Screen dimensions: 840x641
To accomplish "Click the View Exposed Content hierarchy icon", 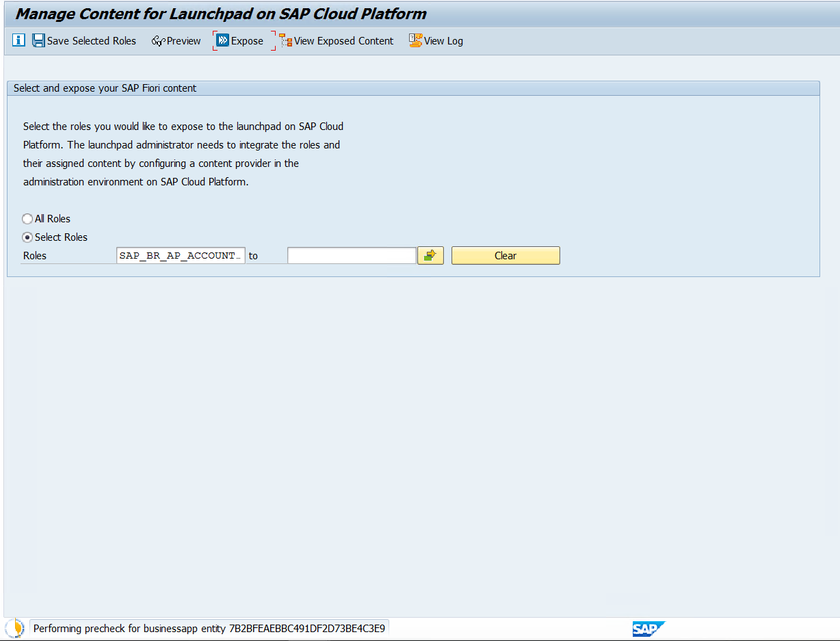I will (x=285, y=41).
